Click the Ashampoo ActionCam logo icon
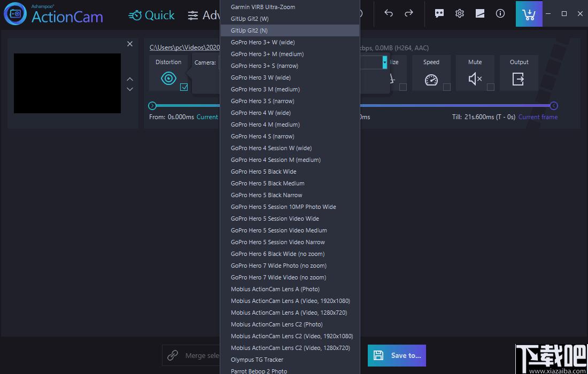This screenshot has width=588, height=374. coord(15,13)
